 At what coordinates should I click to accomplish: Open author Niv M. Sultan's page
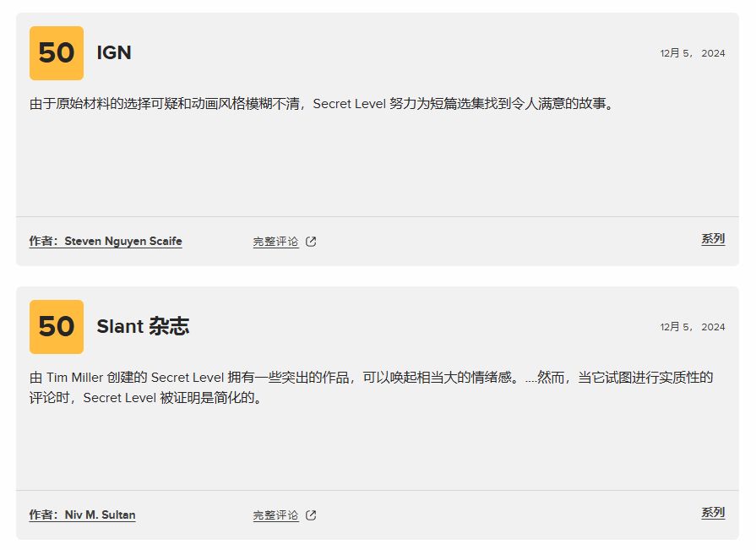click(x=100, y=515)
